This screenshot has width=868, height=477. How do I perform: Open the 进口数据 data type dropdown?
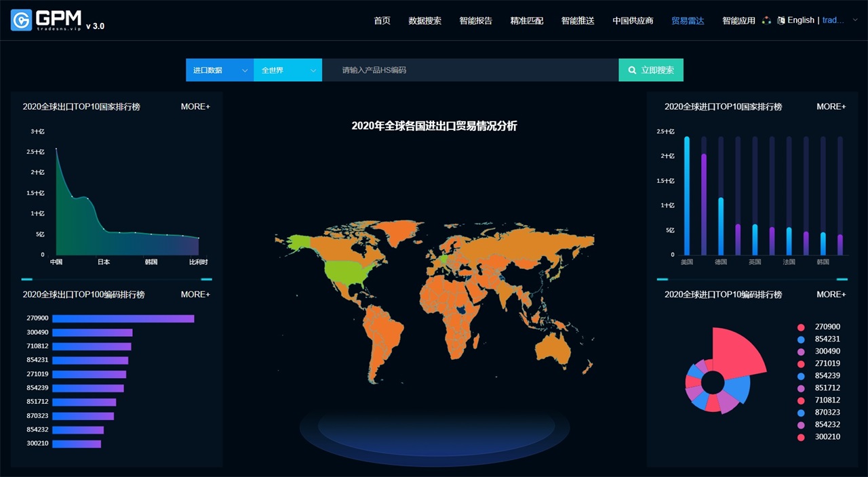click(220, 70)
